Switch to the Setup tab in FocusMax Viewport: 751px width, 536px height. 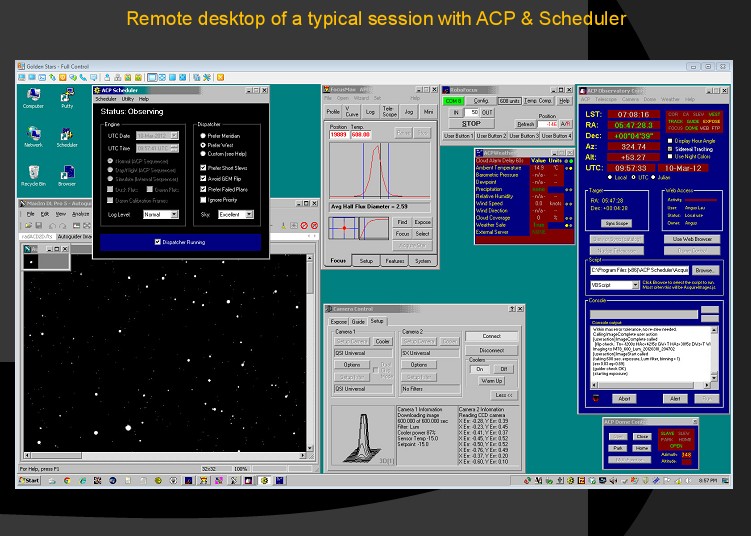tap(366, 261)
